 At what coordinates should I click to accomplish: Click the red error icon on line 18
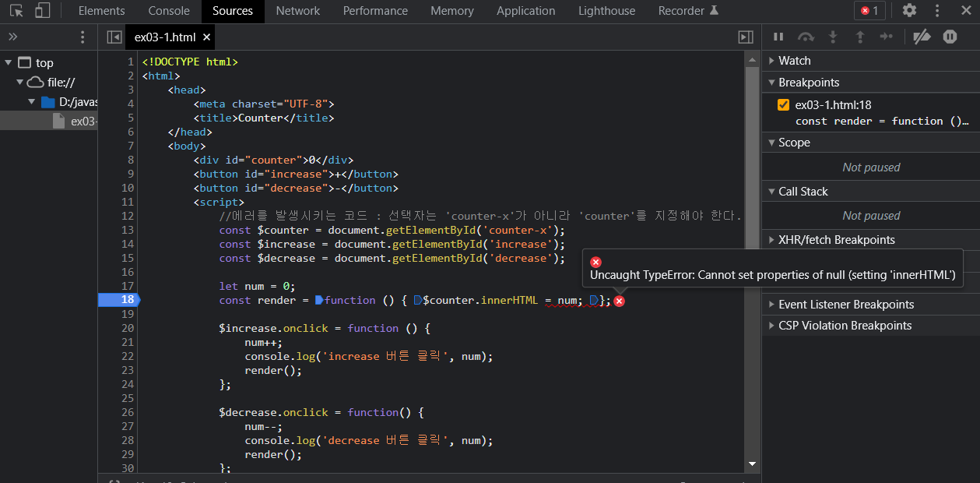tap(619, 301)
